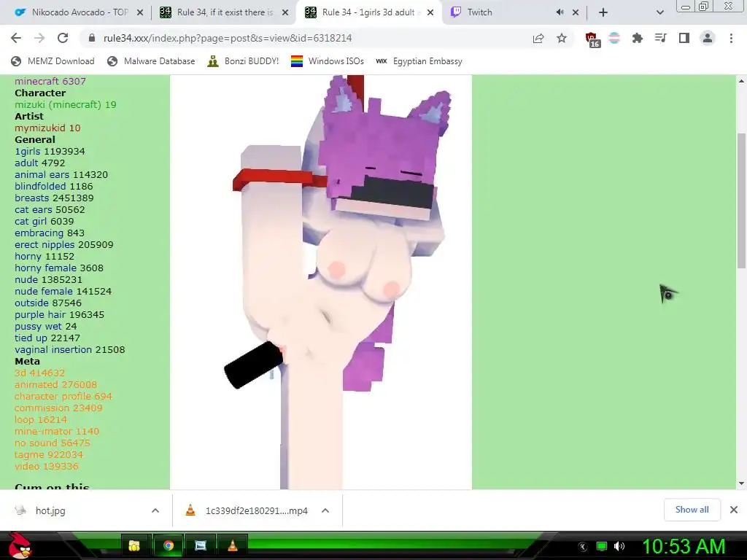Close the Twitch tab
Viewport: 747px width, 560px height.
point(576,12)
